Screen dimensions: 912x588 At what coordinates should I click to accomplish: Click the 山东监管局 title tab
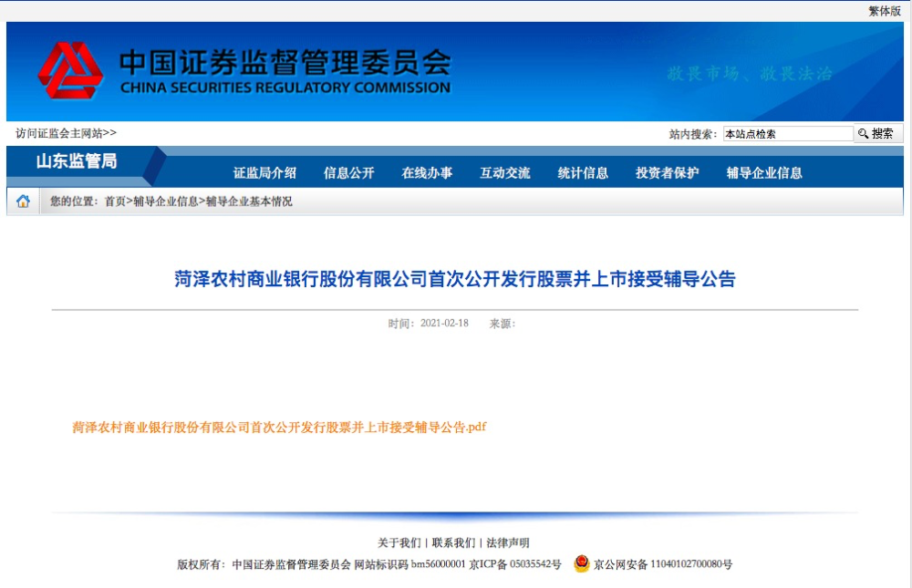click(x=77, y=161)
